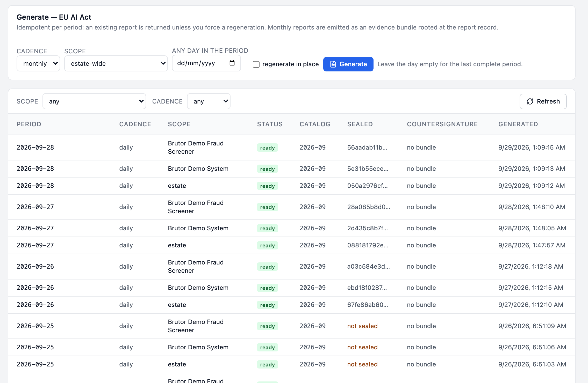Click 'no bundle' in row 67fe86ab60
The image size is (588, 383).
click(421, 305)
